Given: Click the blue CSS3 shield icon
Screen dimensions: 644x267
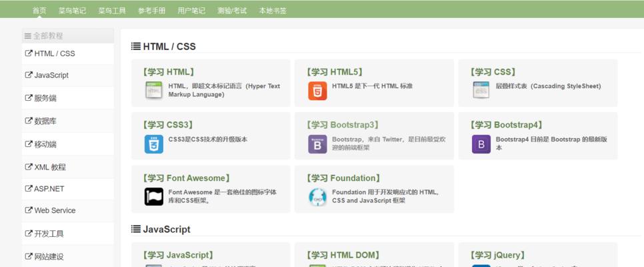Looking at the screenshot, I should 153,144.
